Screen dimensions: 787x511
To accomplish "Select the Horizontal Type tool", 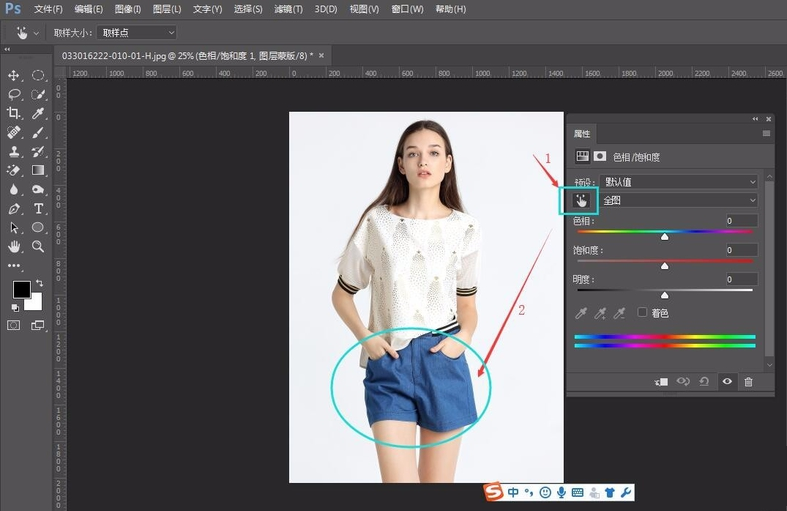I will click(38, 208).
